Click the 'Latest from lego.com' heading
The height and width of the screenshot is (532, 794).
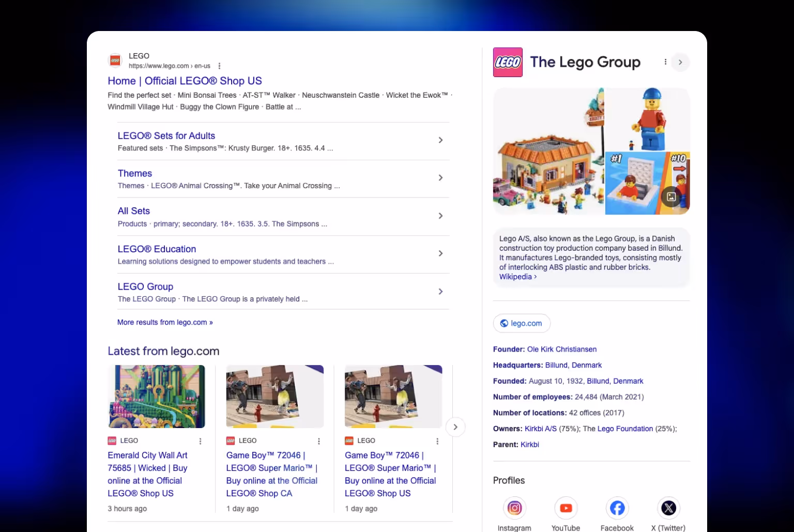163,351
